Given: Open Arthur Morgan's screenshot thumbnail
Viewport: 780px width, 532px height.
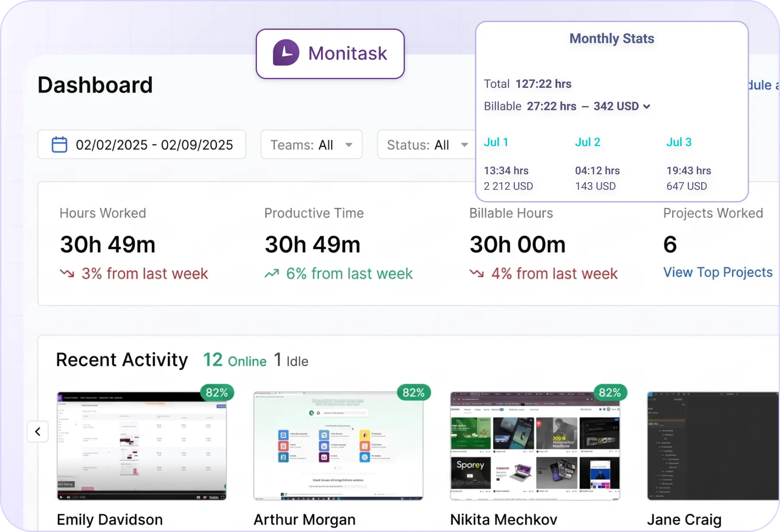Looking at the screenshot, I should [x=338, y=446].
